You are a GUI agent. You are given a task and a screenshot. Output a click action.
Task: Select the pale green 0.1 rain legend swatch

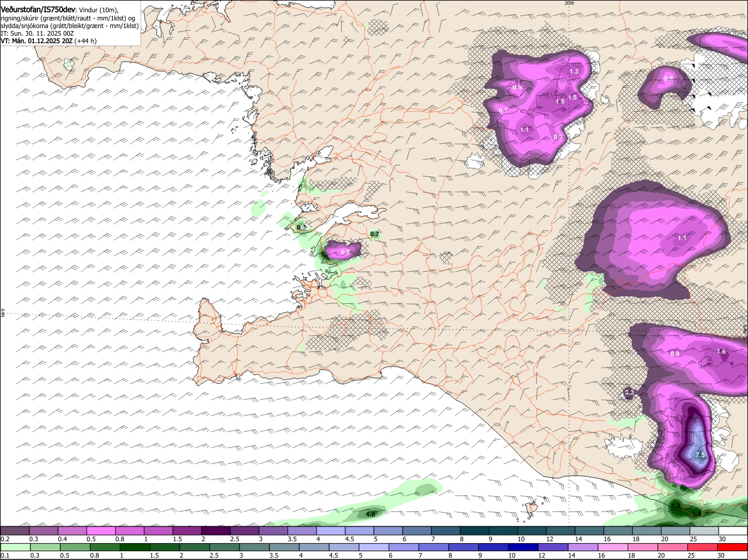[15, 547]
